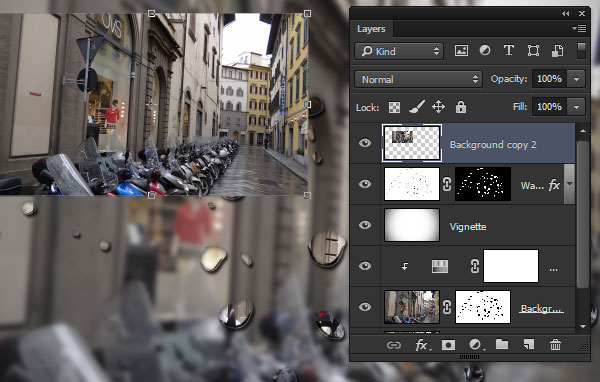
Task: Open the Kind filter type dropdown
Action: pos(399,51)
